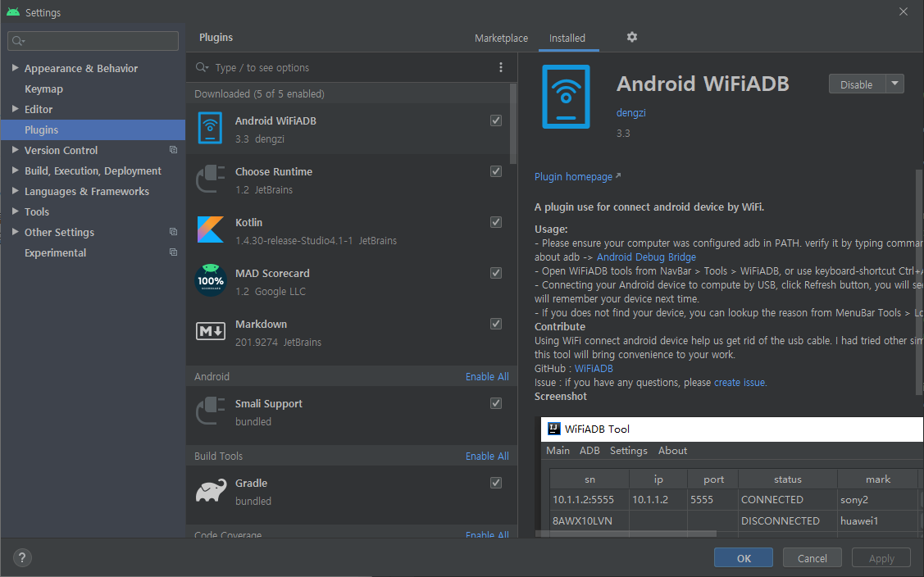
Task: Click the plugin search magnifier icon
Action: pos(203,67)
